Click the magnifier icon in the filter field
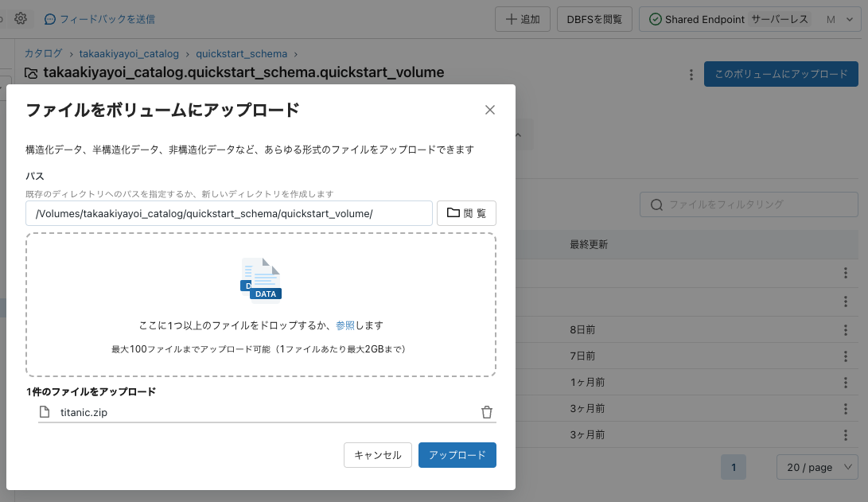Image resolution: width=868 pixels, height=502 pixels. point(655,204)
